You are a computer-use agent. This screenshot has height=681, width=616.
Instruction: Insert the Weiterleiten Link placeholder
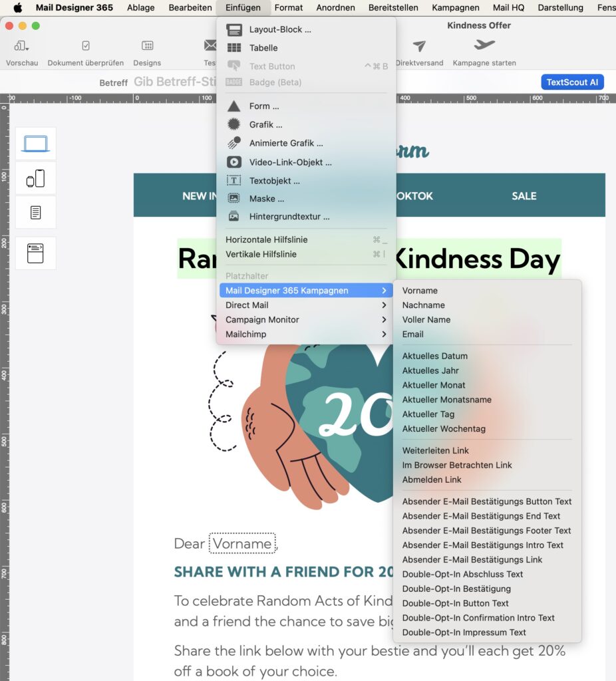487,451
